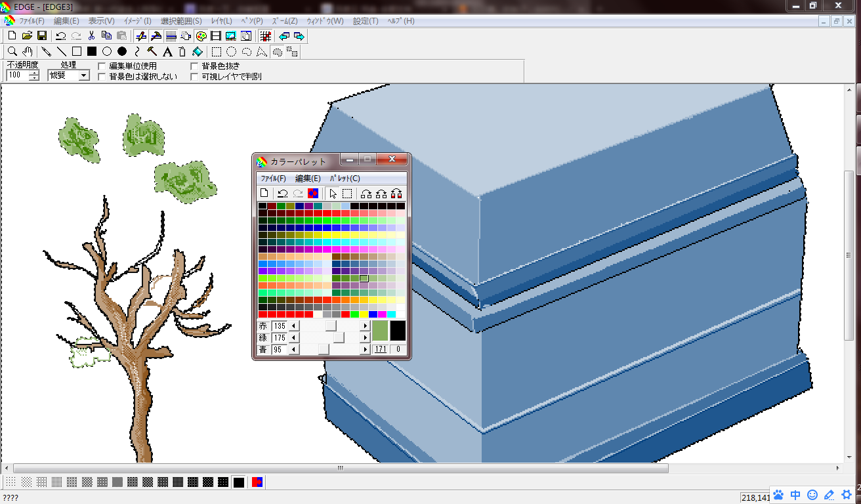Click the 中 input method tray icon
861x504 pixels.
(795, 495)
